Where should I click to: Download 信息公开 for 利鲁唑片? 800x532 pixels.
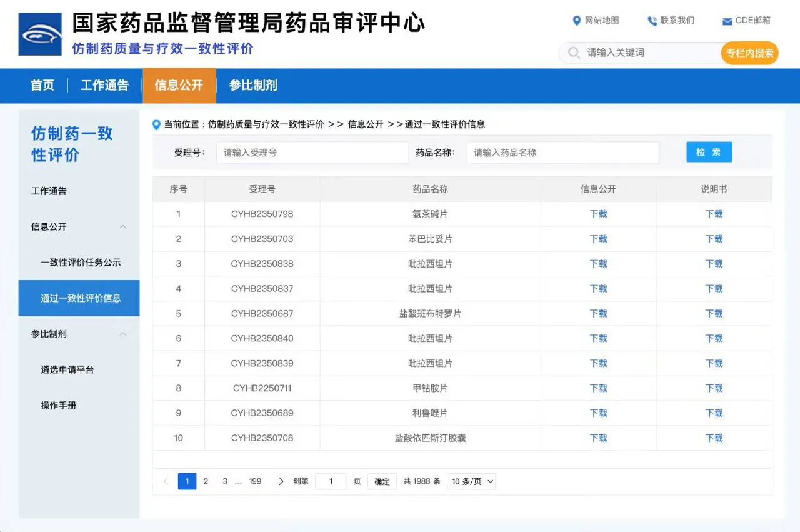click(598, 413)
